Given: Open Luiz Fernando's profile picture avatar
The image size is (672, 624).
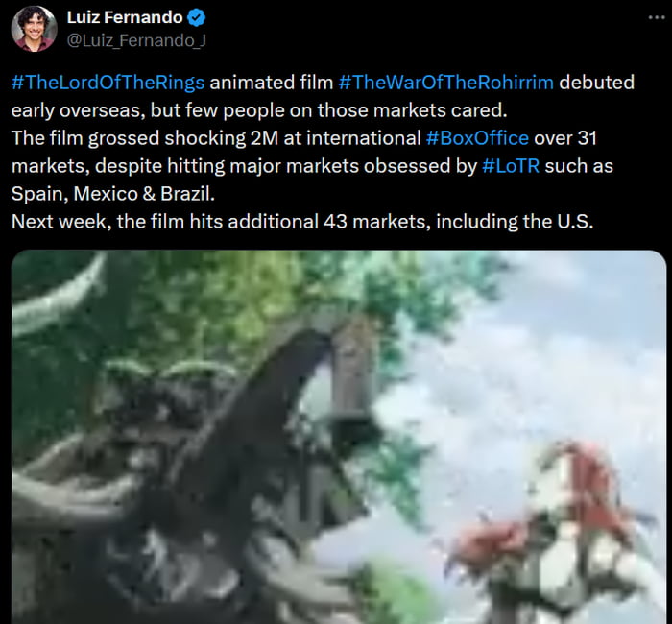Looking at the screenshot, I should [34, 29].
